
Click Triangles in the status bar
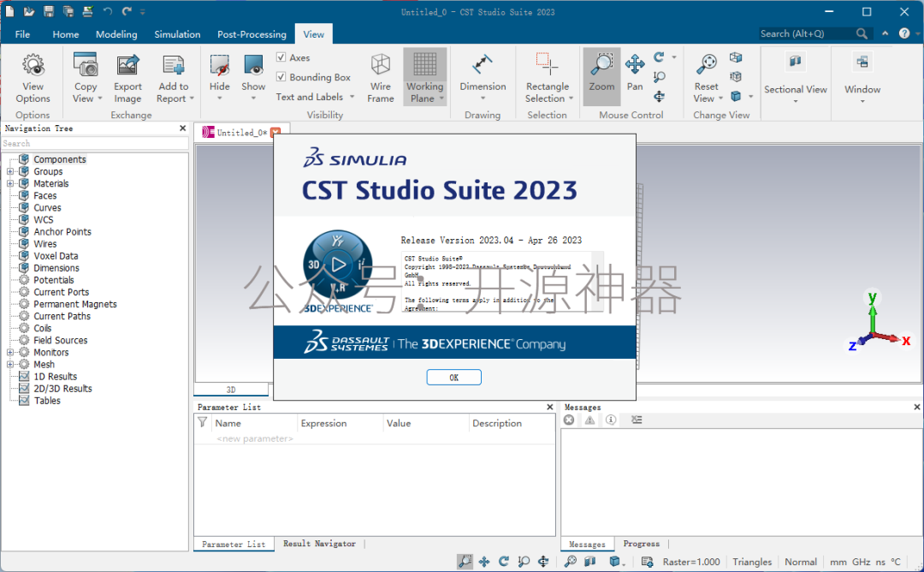(752, 562)
